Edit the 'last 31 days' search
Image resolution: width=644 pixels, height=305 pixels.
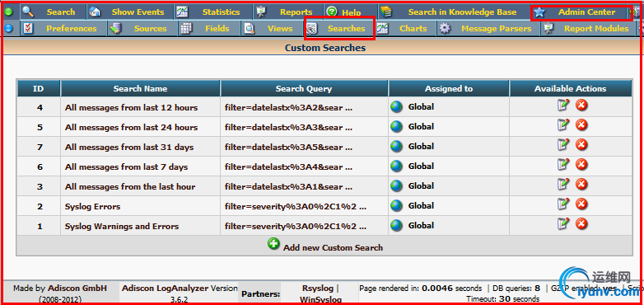pos(563,145)
